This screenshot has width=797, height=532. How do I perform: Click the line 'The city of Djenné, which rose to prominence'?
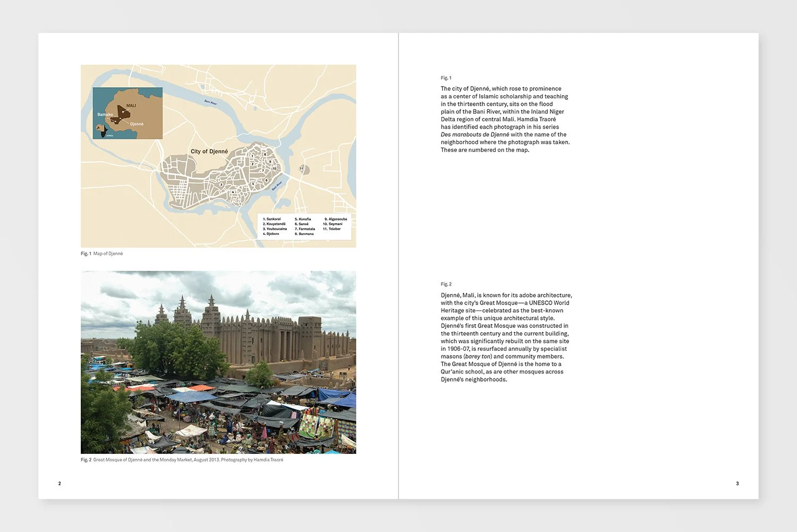coord(501,89)
